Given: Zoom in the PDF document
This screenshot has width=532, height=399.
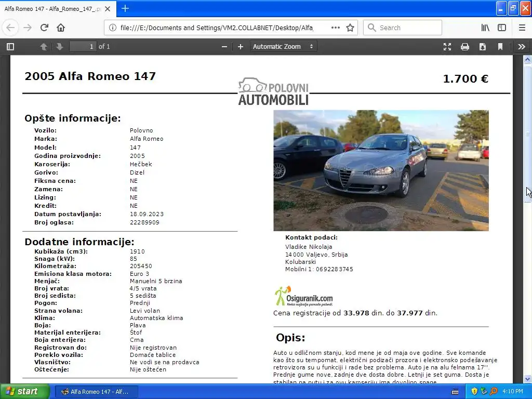Looking at the screenshot, I should point(241,46).
